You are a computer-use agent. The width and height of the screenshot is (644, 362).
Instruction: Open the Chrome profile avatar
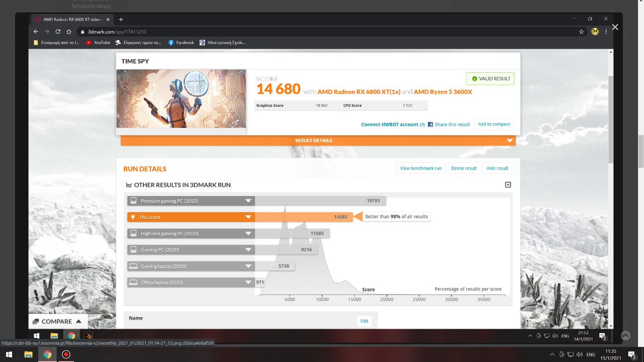595,32
